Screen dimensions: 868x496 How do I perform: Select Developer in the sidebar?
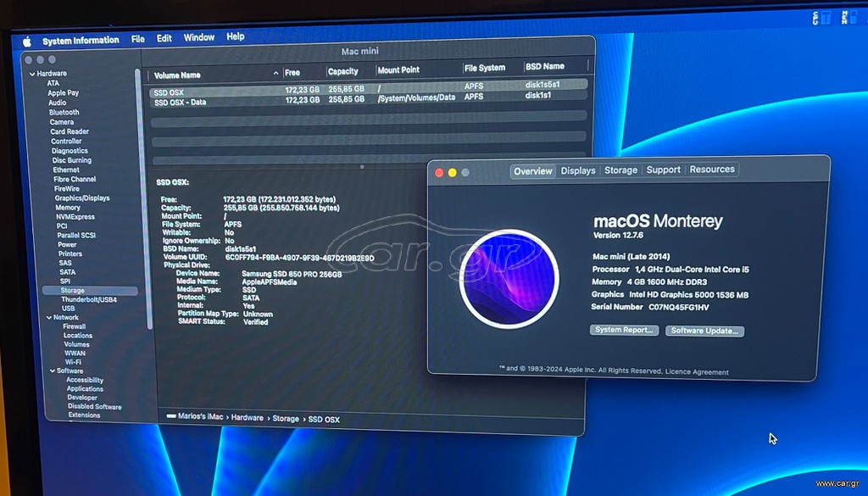[82, 398]
